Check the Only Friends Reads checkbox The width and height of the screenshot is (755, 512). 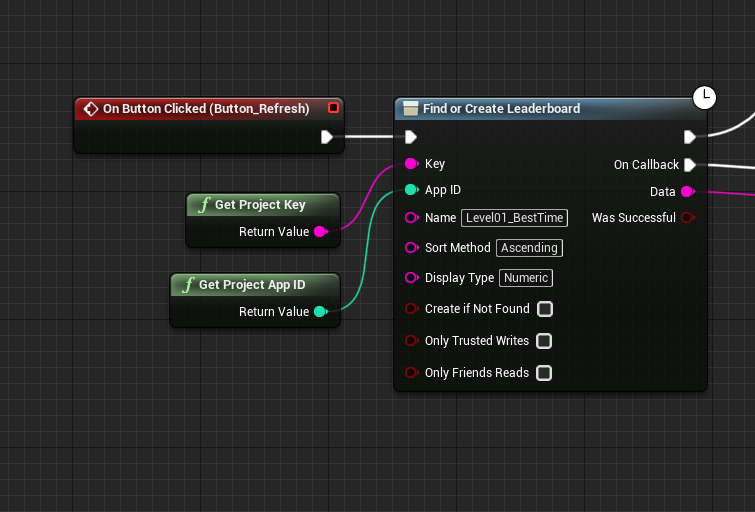(x=544, y=373)
